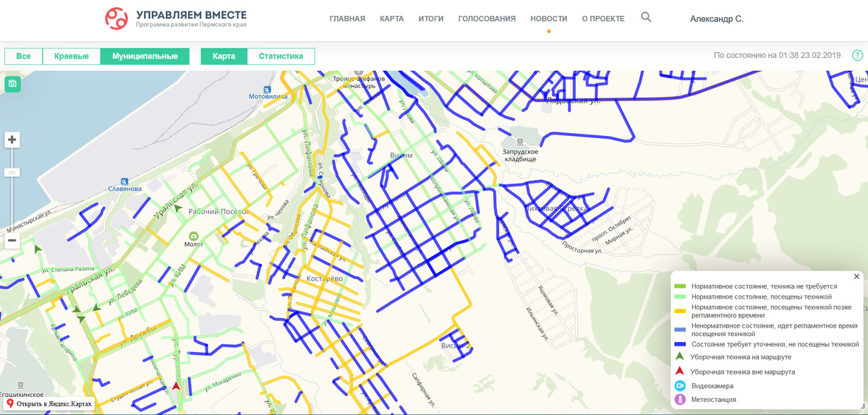Click the map zoom slider handle
Viewport: 868px width, 415px height.
12,173
